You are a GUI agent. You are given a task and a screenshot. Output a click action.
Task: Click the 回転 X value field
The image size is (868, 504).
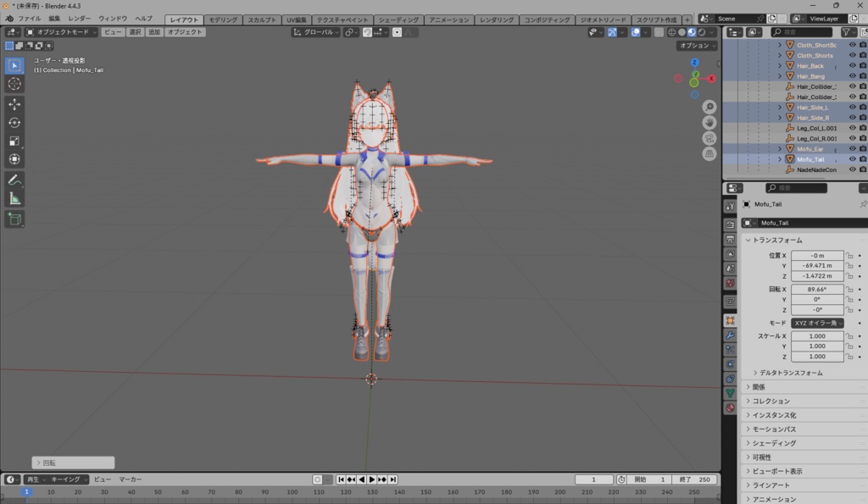(x=817, y=290)
